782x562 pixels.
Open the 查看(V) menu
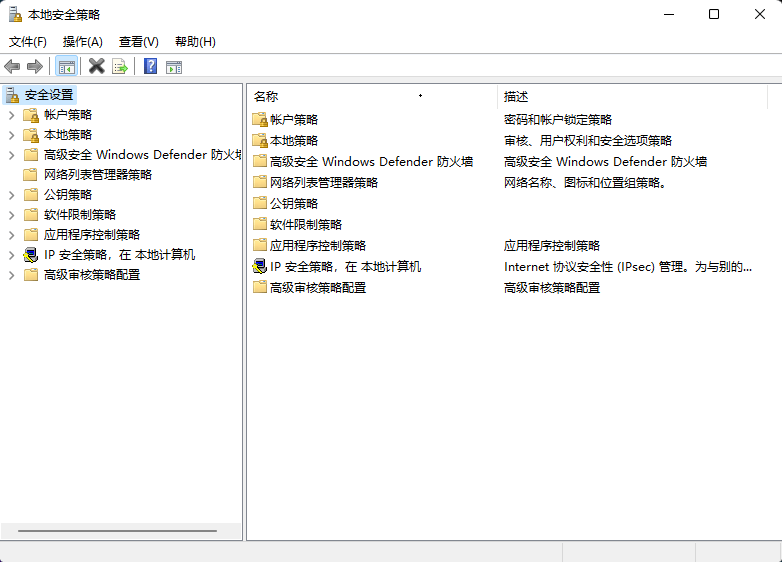click(138, 41)
